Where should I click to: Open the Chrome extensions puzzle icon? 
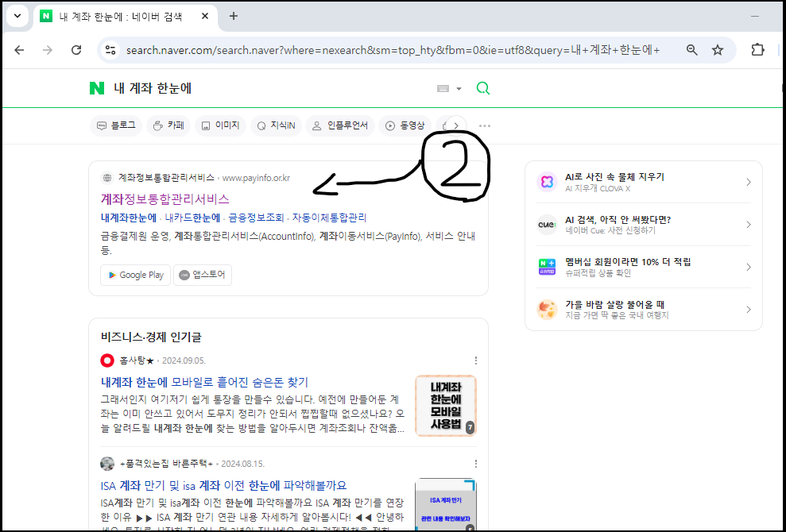pyautogui.click(x=757, y=50)
